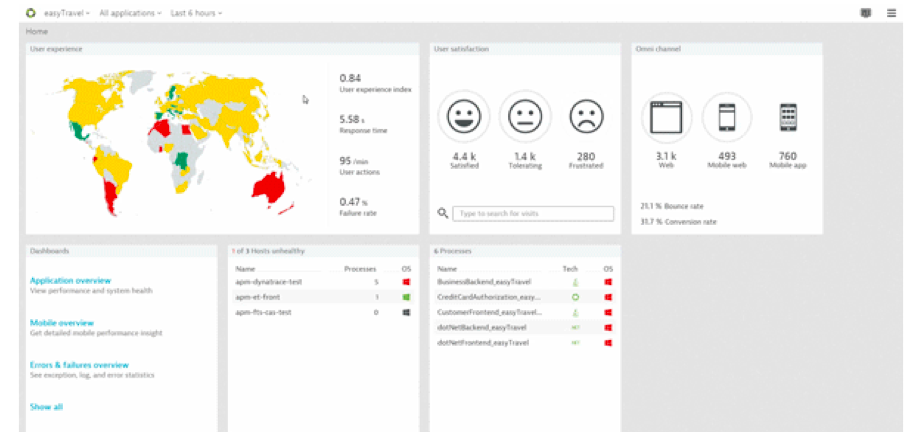Screen dimensions: 910x432
Task: Open the chat notifications icon in header
Action: pyautogui.click(x=865, y=13)
